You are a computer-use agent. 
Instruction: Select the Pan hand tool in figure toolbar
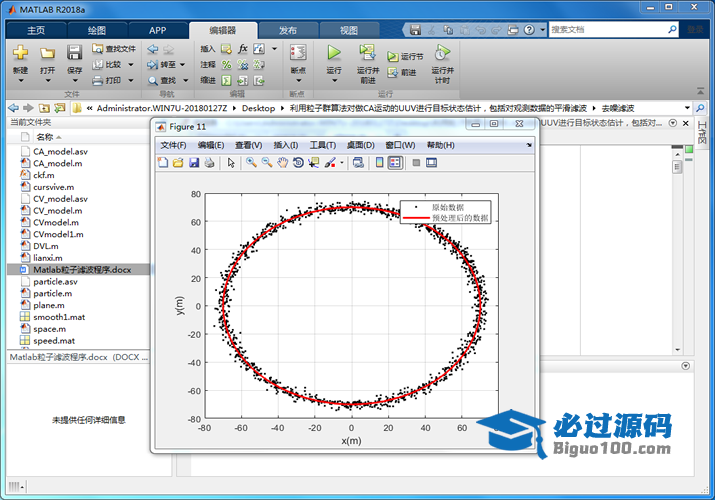[283, 162]
